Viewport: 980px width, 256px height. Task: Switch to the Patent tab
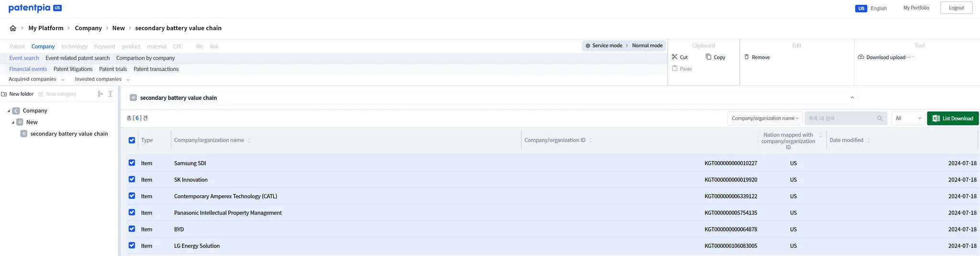(17, 46)
